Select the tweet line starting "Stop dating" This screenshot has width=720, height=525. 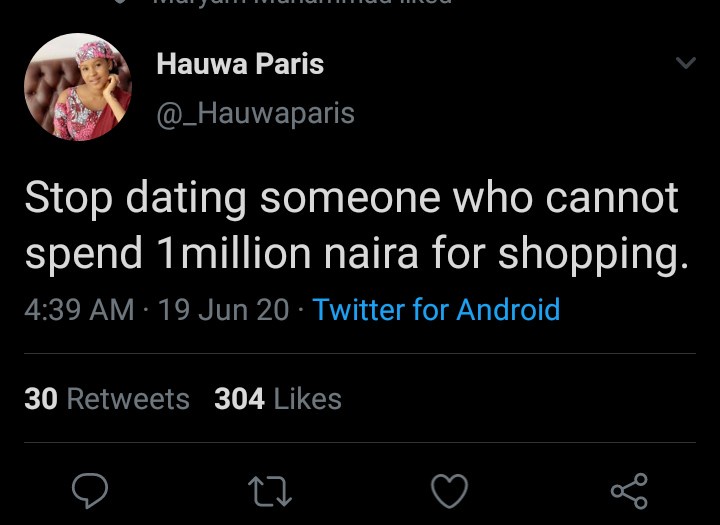(x=350, y=198)
